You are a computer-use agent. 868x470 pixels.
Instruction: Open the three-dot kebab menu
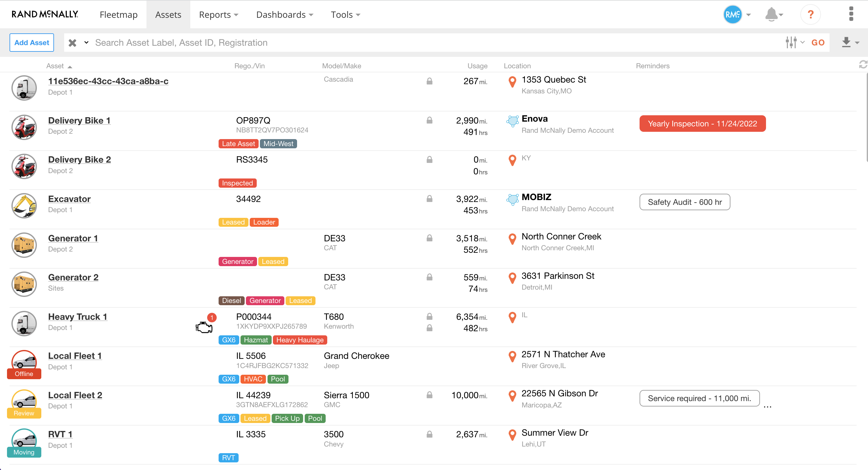(x=851, y=14)
